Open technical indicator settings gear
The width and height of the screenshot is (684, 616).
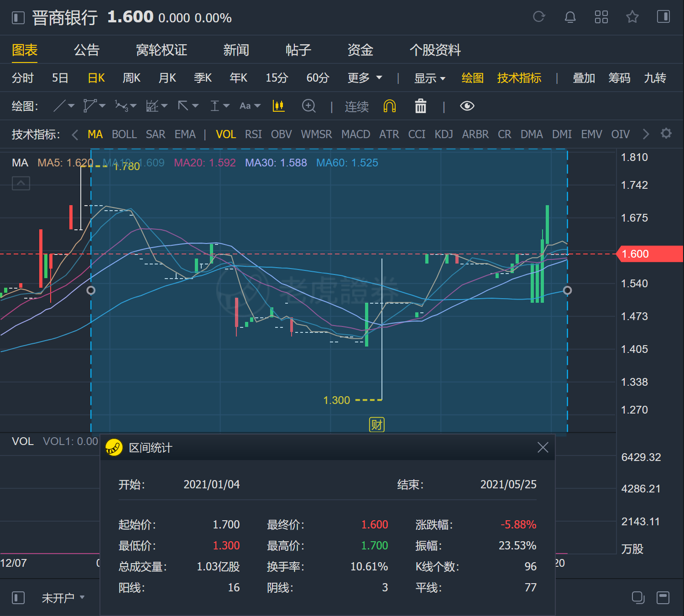click(666, 134)
